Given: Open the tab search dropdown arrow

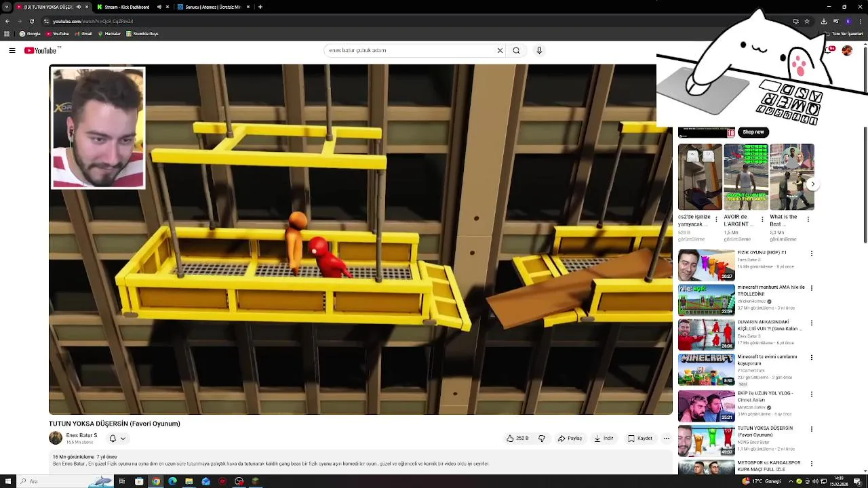Looking at the screenshot, I should pyautogui.click(x=6, y=7).
